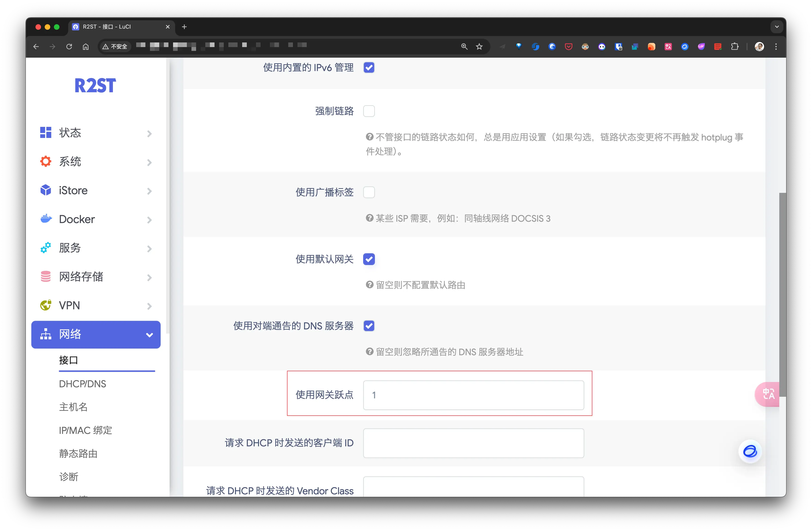
Task: Go to the 静态路由 submenu page
Action: click(78, 453)
